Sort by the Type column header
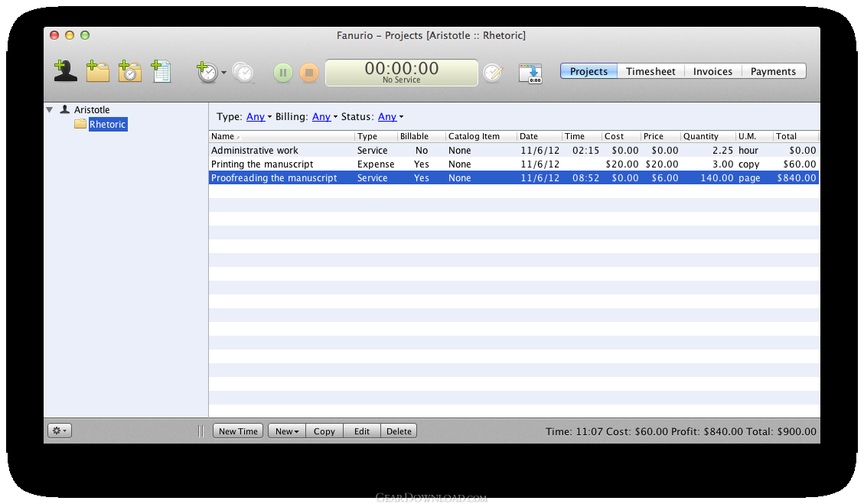 (377, 136)
